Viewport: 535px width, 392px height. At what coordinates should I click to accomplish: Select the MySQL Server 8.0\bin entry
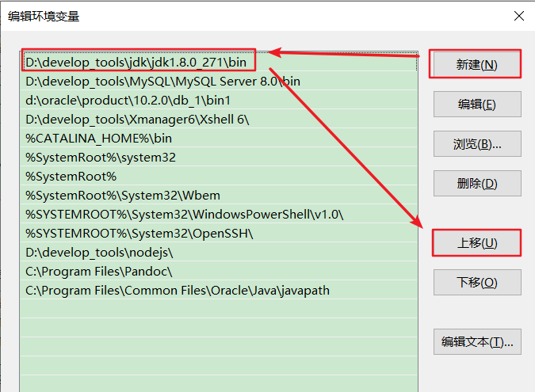click(x=219, y=81)
